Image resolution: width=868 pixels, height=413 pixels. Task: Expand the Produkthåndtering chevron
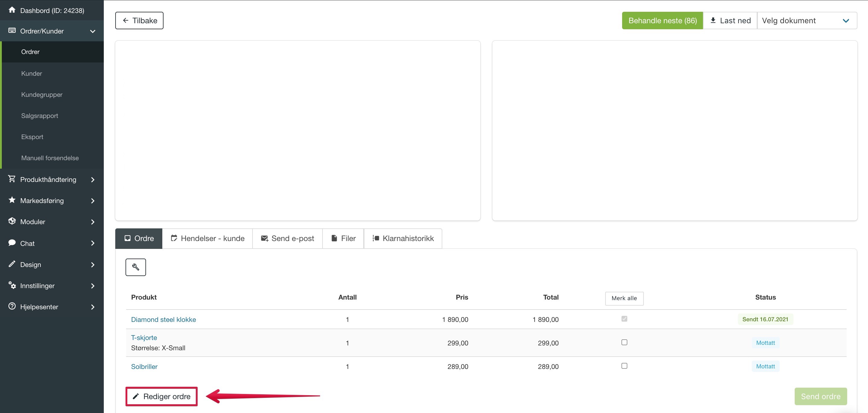pyautogui.click(x=93, y=179)
